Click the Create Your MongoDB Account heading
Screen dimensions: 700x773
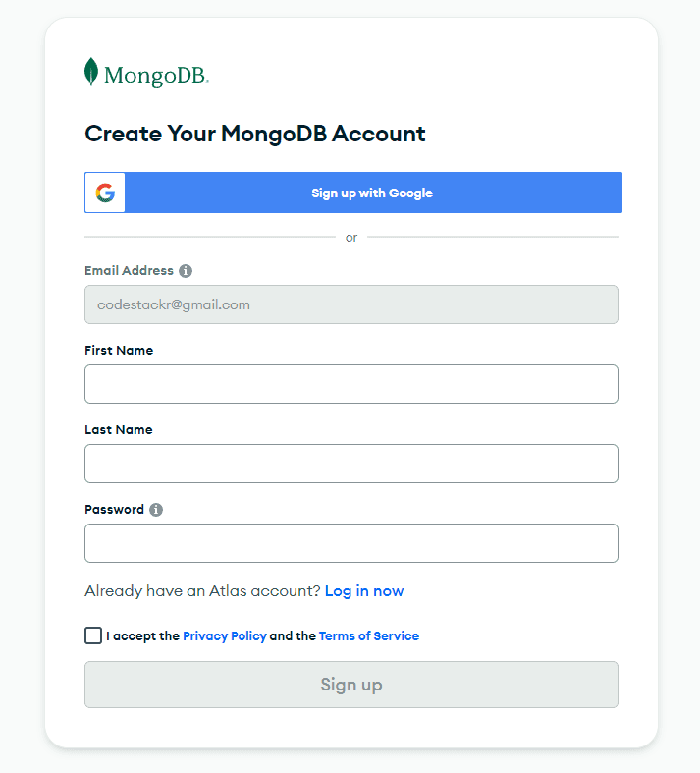[255, 134]
